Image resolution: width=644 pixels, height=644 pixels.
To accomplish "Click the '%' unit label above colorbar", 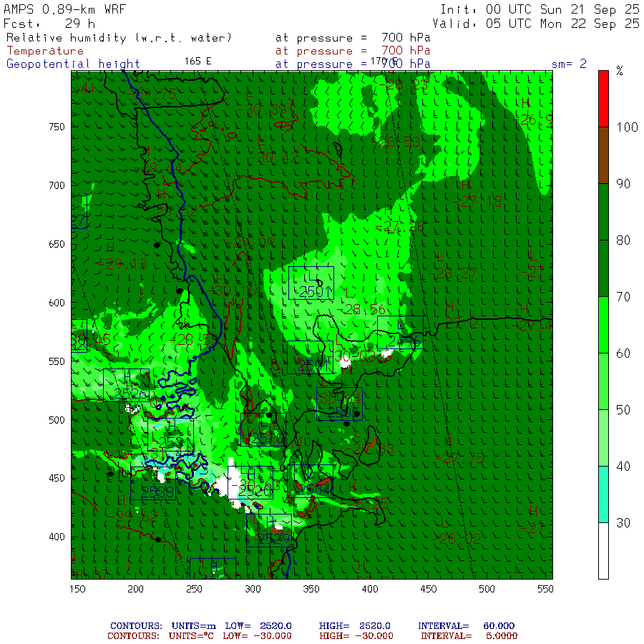I will (x=620, y=71).
